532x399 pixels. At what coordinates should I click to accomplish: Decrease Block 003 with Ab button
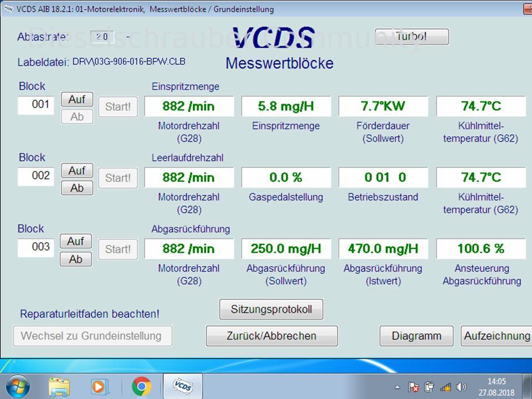76,259
